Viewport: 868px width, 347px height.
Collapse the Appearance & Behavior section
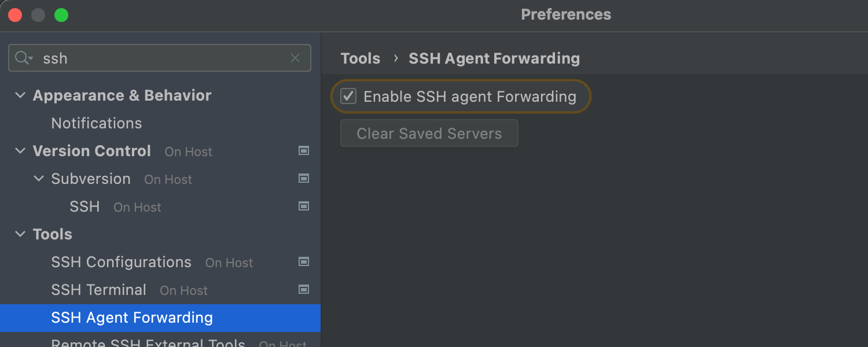click(20, 95)
